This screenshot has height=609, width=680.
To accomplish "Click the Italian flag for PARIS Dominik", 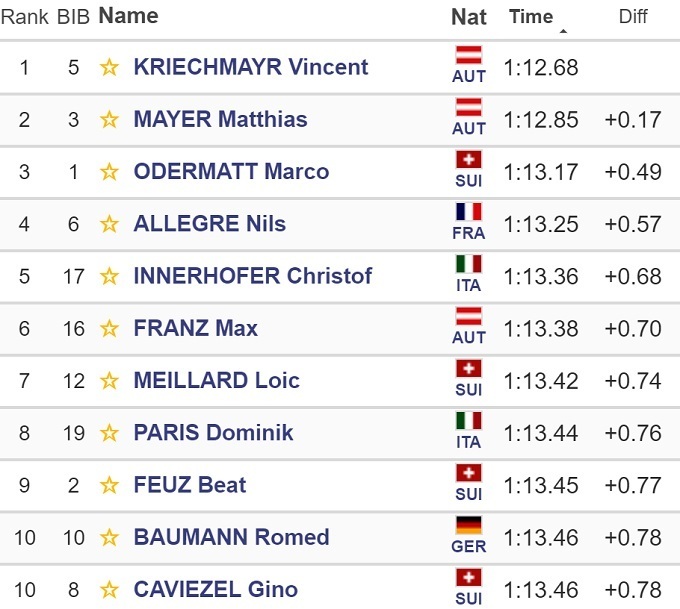I will point(468,422).
